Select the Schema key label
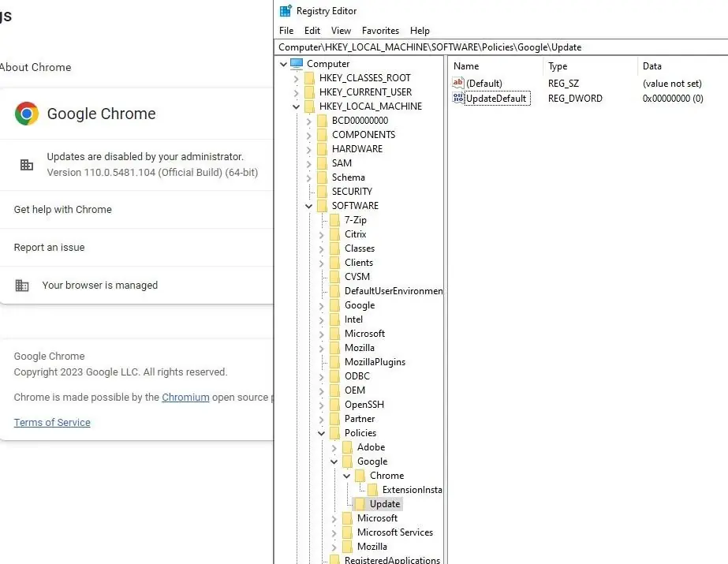Screen dimensions: 728x564 point(348,177)
